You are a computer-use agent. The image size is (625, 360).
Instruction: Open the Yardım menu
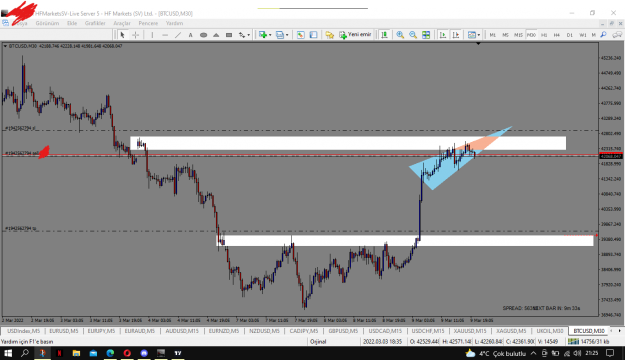[174, 24]
